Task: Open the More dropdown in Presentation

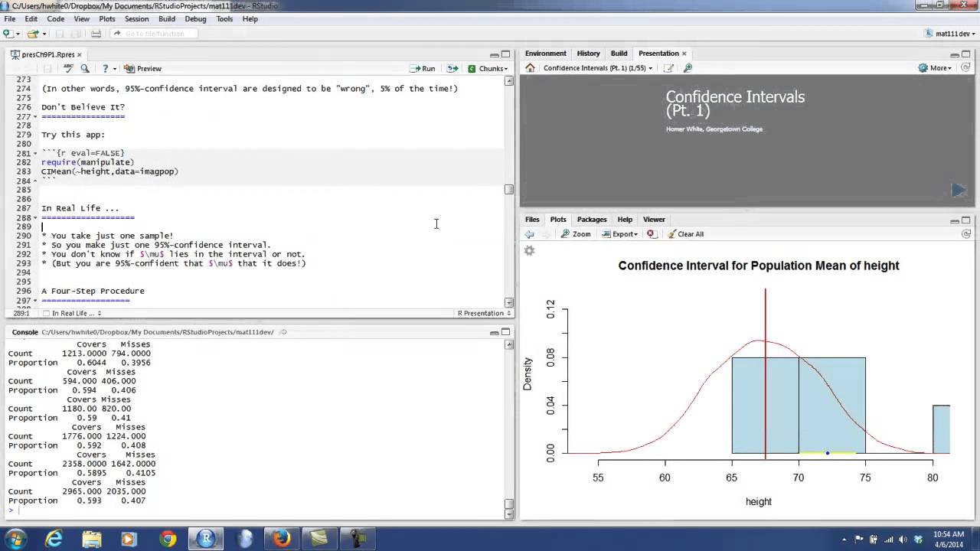Action: (935, 68)
